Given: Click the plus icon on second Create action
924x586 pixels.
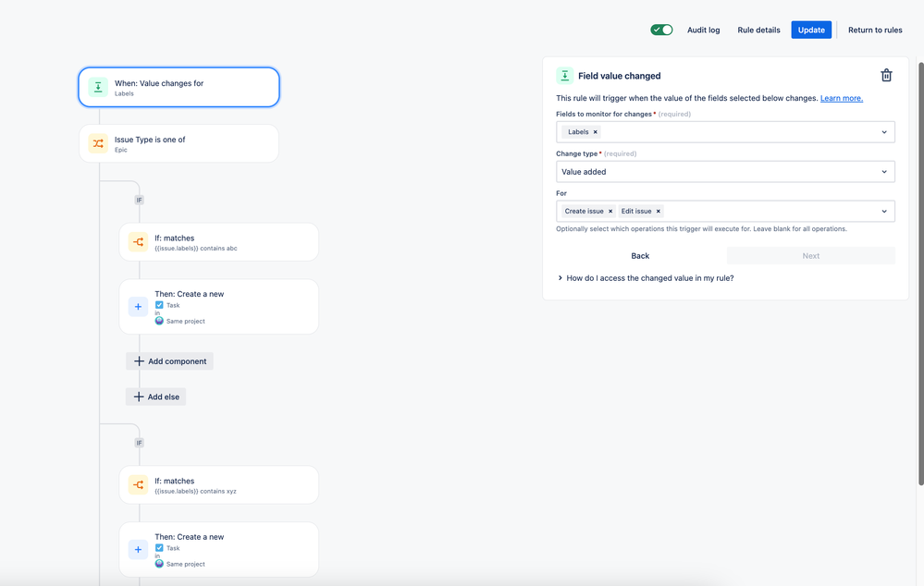Looking at the screenshot, I should 138,549.
